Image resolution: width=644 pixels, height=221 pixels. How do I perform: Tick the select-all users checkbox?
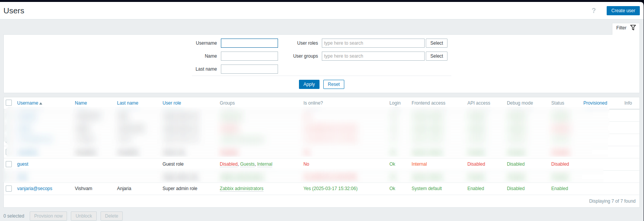click(9, 103)
